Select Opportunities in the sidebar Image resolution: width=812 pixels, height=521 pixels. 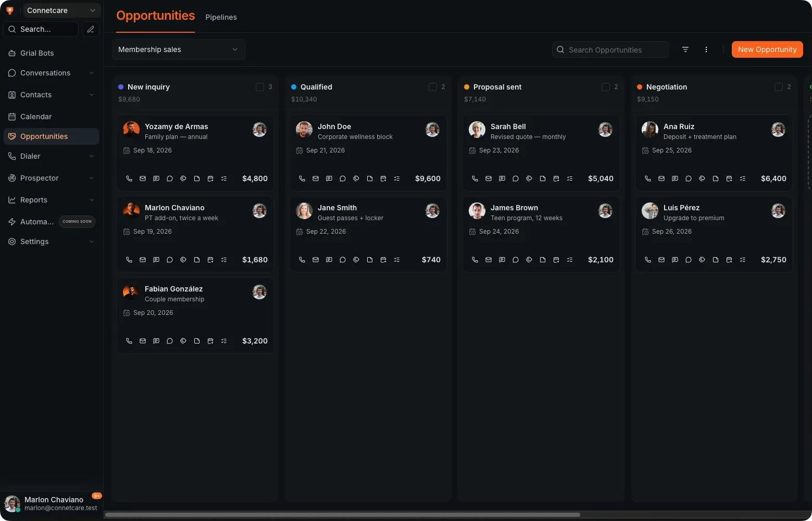click(51, 136)
